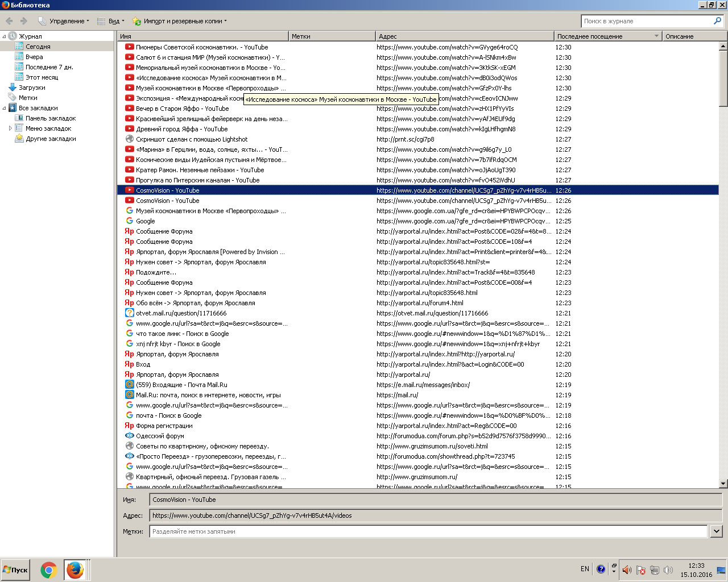Sort by Последнее посещение column header
Image resolution: width=728 pixels, height=582 pixels.
point(608,36)
